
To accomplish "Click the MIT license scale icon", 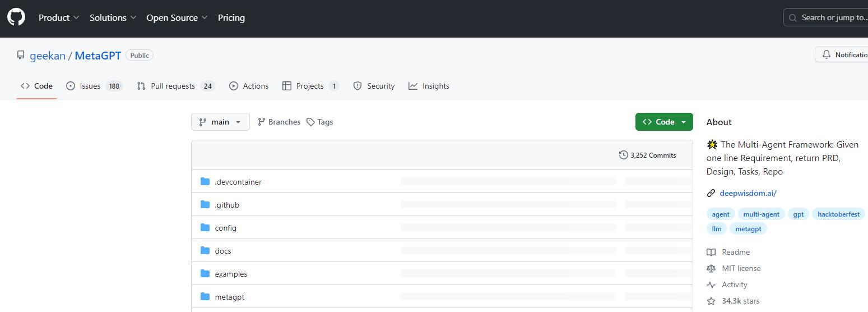I will click(711, 268).
